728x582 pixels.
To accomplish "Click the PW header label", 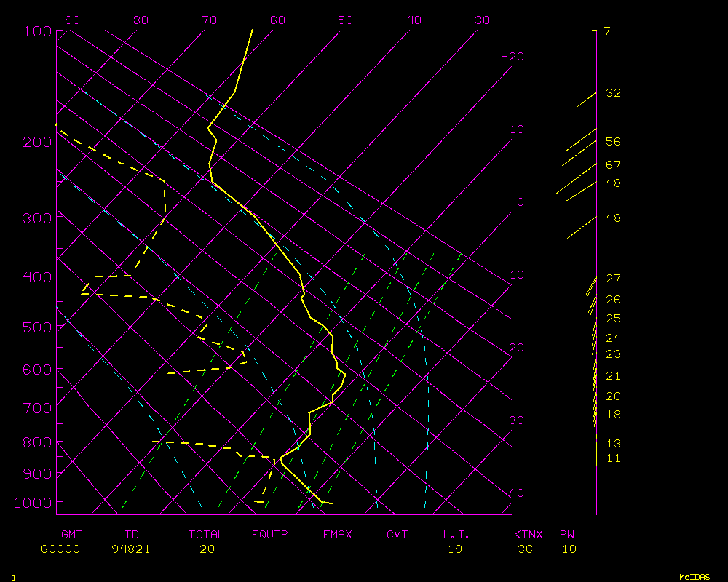I will [x=566, y=535].
